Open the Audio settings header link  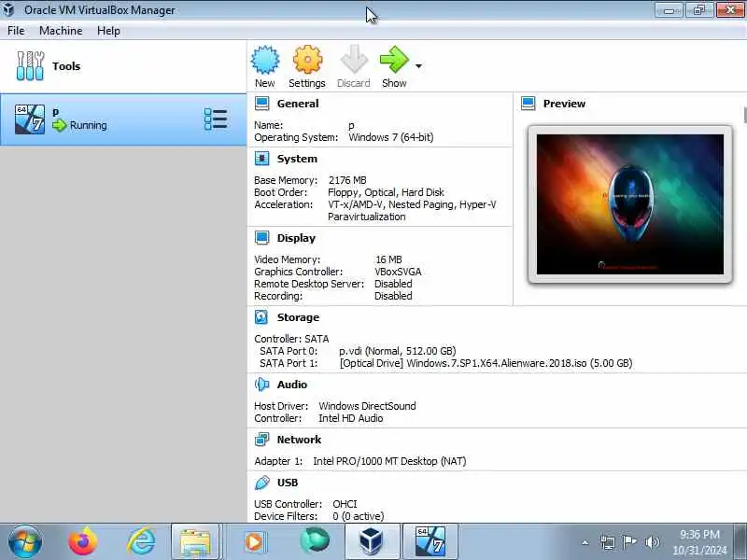[291, 385]
